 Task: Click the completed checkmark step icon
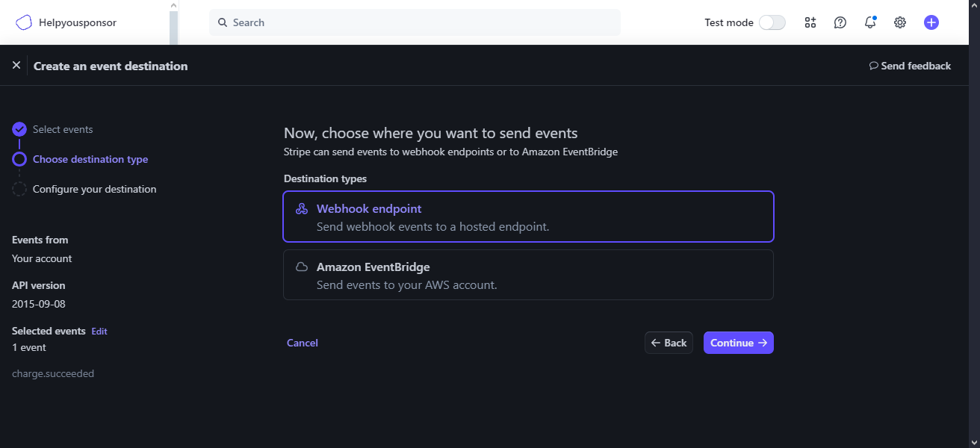pos(19,129)
